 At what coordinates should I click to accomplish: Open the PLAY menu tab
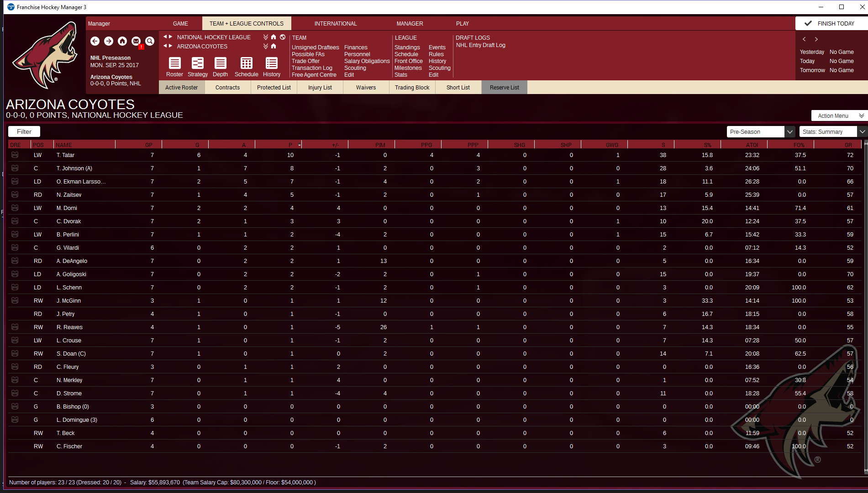click(463, 24)
